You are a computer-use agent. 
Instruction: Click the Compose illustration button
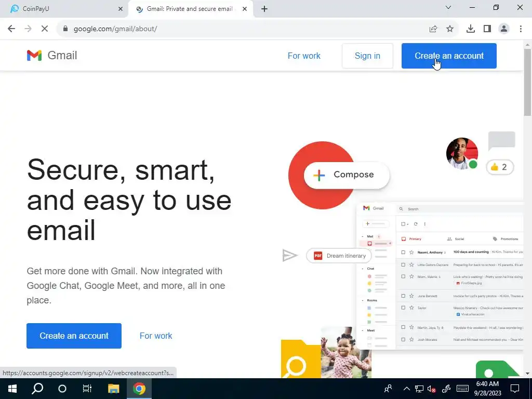[x=347, y=175]
